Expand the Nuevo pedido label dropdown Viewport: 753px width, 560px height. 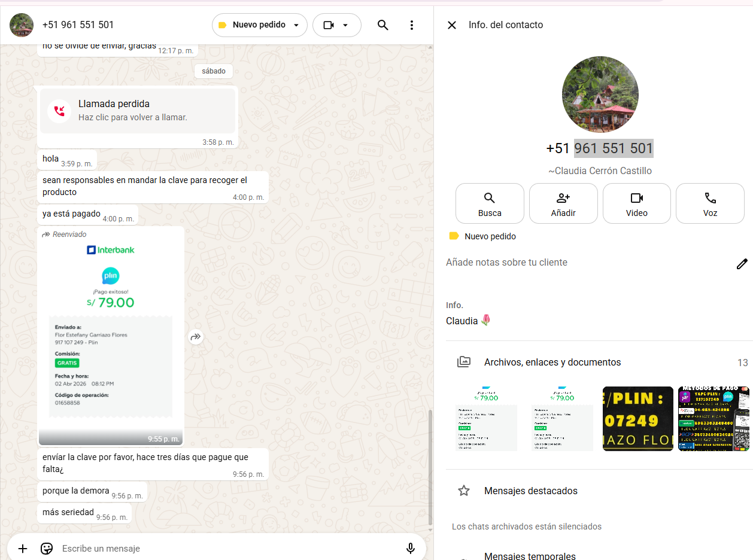tap(296, 25)
